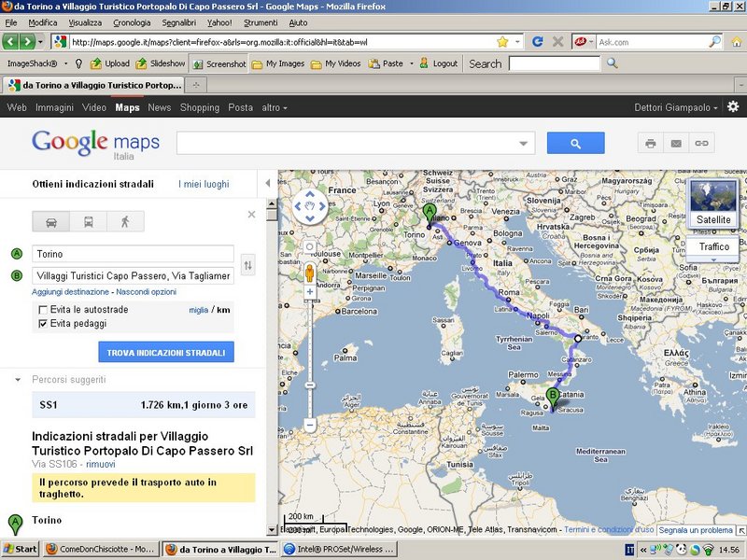Viewport: 747px width, 560px height.
Task: Expand the Traffico layers dropdown
Action: (713, 260)
